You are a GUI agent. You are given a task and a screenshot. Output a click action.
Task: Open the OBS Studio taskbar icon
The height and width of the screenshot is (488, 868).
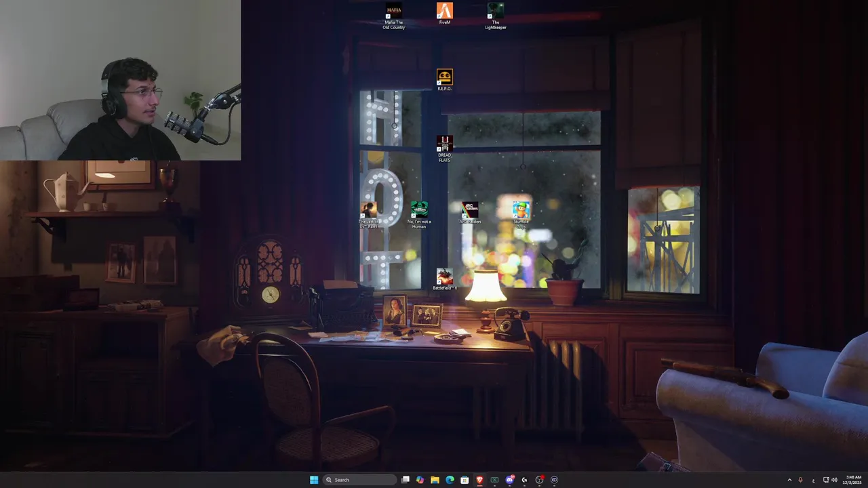[x=539, y=480]
